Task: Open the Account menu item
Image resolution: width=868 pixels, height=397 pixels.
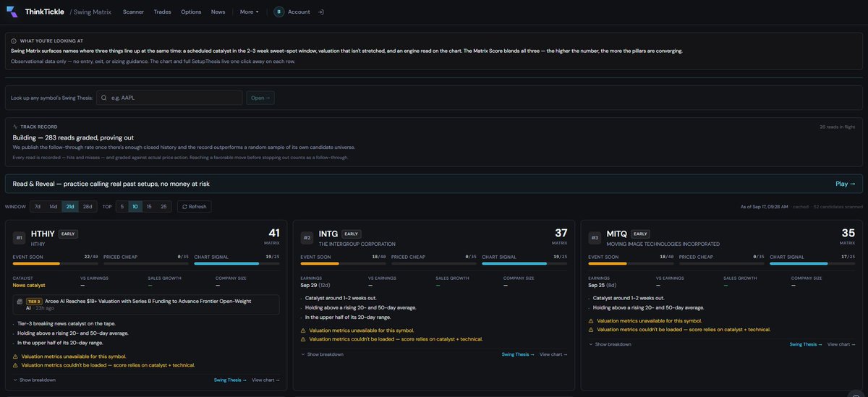Action: pos(299,12)
